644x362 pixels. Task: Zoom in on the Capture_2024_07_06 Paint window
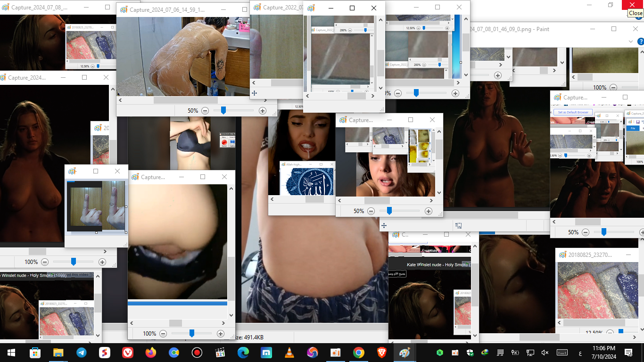coord(263,111)
